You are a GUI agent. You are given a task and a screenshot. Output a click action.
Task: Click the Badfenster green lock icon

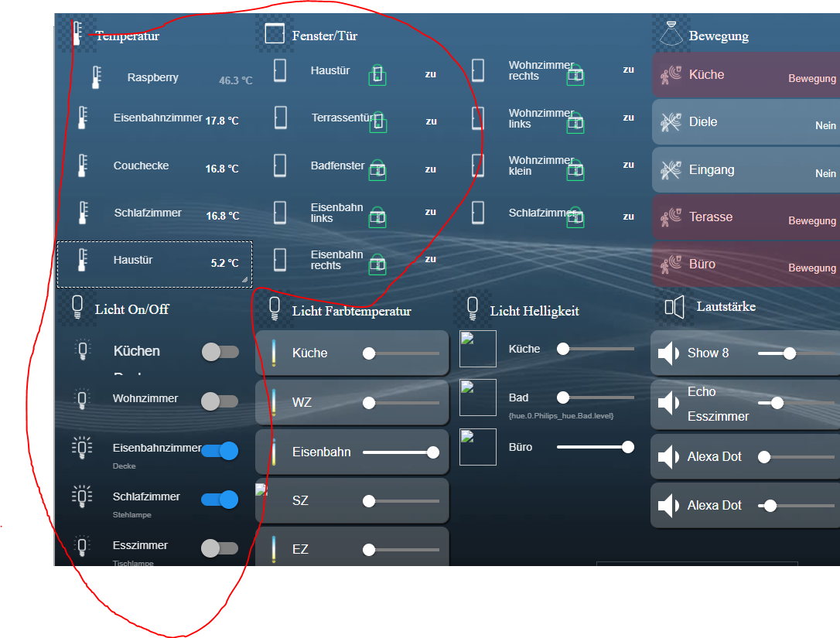377,170
